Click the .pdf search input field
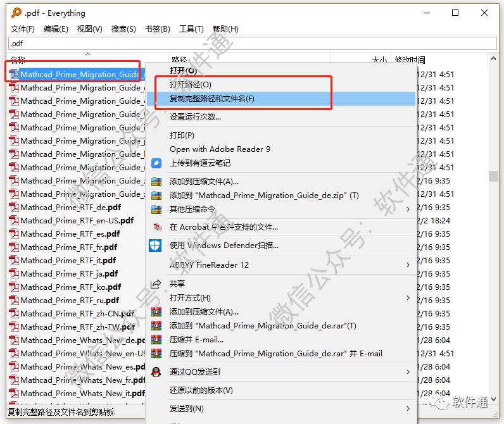The height and width of the screenshot is (424, 504). (x=253, y=44)
